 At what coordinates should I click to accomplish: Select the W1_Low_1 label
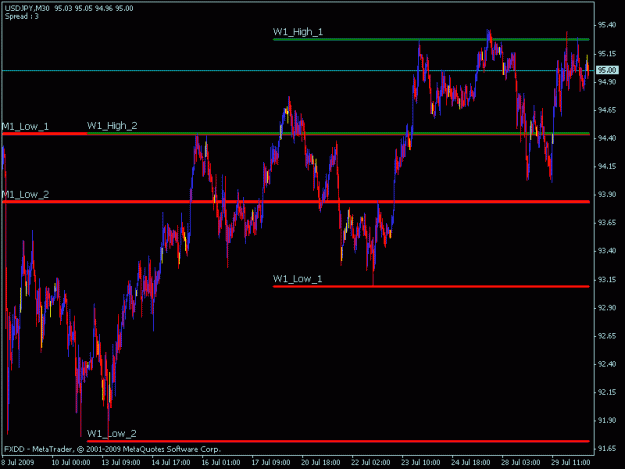click(297, 279)
